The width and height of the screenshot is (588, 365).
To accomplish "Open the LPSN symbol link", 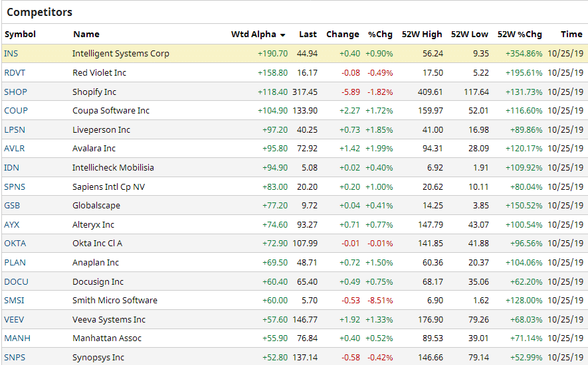I will click(15, 130).
